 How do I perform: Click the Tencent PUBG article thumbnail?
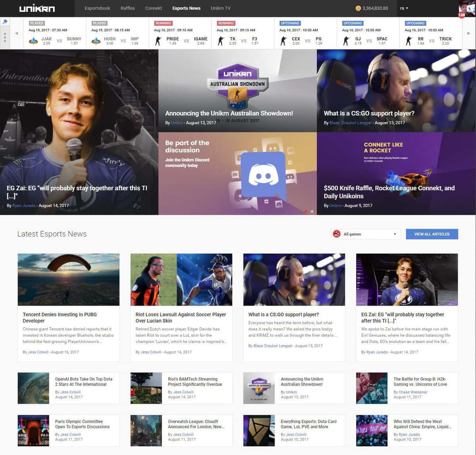click(68, 279)
